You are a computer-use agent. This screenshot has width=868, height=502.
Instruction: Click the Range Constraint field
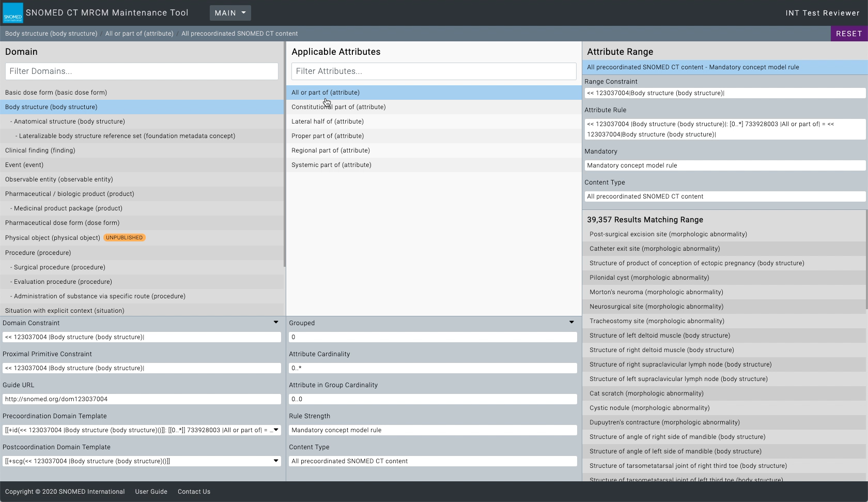(725, 93)
